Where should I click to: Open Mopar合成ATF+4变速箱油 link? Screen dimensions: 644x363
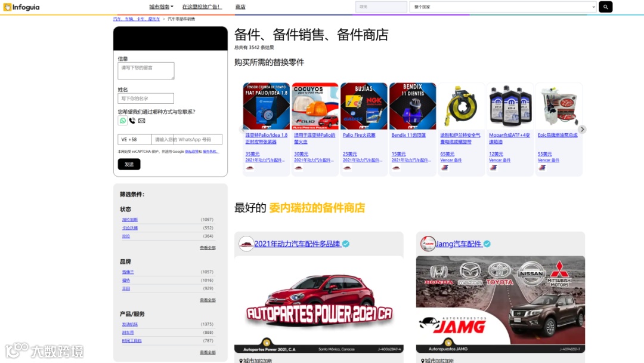click(x=509, y=138)
